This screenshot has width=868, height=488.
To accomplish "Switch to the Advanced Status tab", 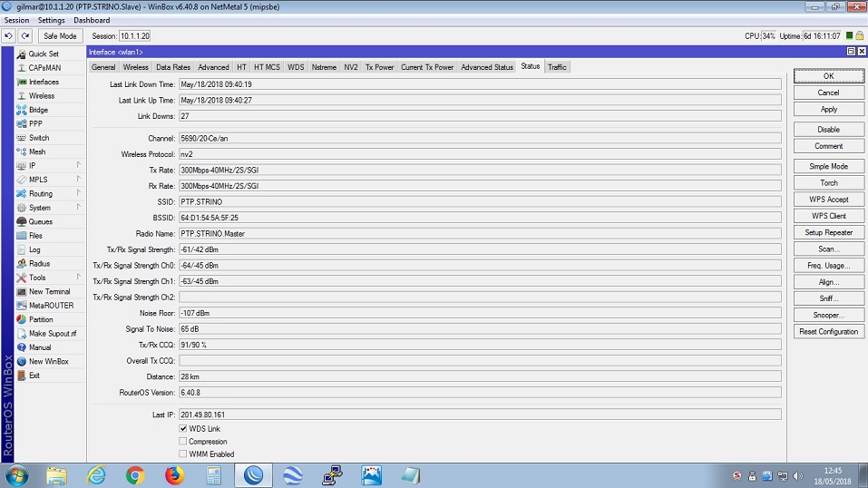I will point(487,67).
